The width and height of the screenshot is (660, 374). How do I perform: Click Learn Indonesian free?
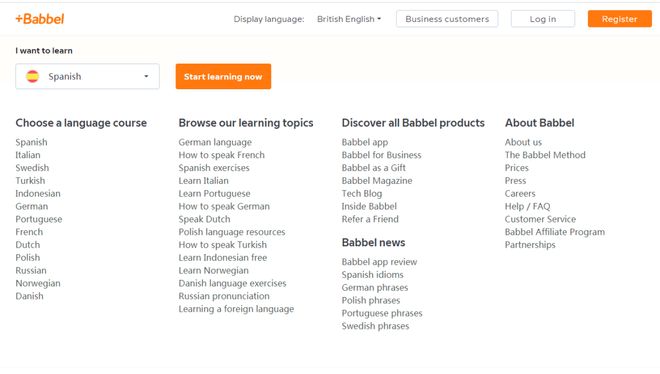[223, 258]
